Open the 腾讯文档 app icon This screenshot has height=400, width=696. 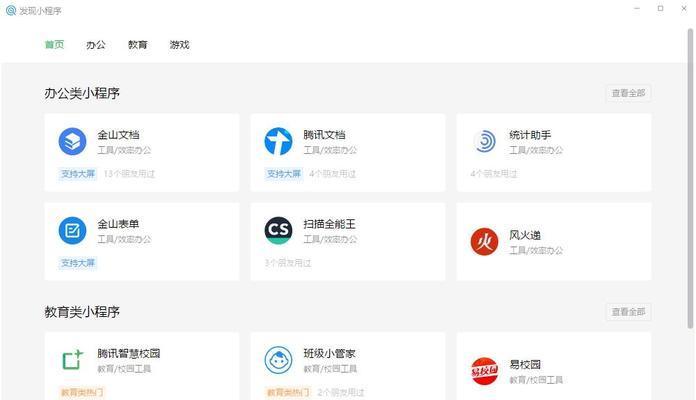(278, 142)
